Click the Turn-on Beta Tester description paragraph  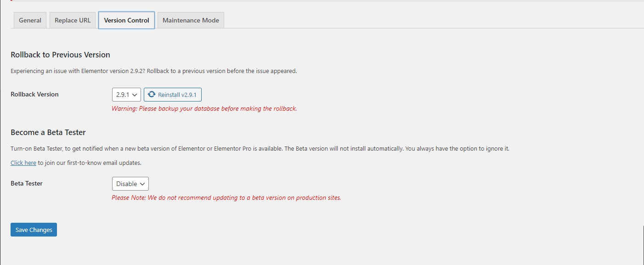260,149
